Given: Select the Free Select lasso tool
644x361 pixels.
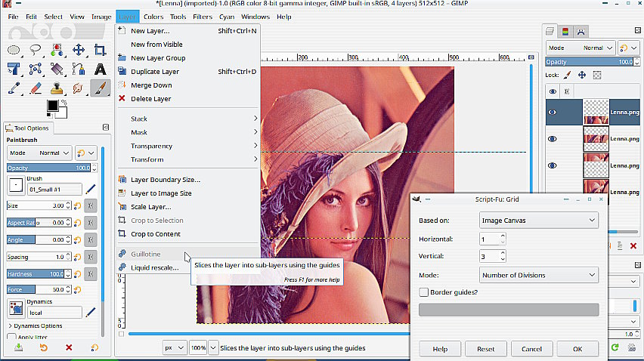Looking at the screenshot, I should click(x=36, y=51).
